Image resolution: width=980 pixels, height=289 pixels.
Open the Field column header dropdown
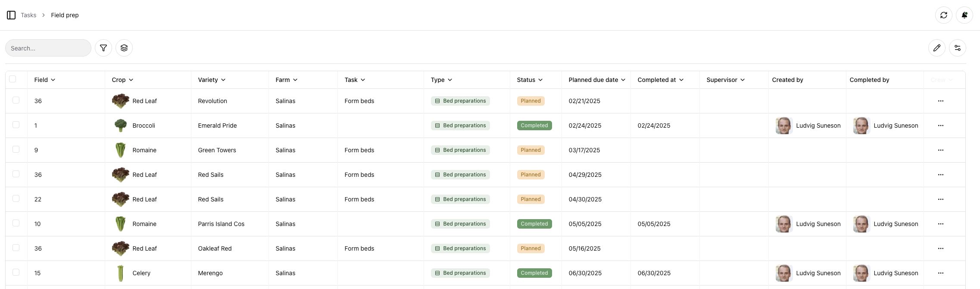[x=45, y=80]
